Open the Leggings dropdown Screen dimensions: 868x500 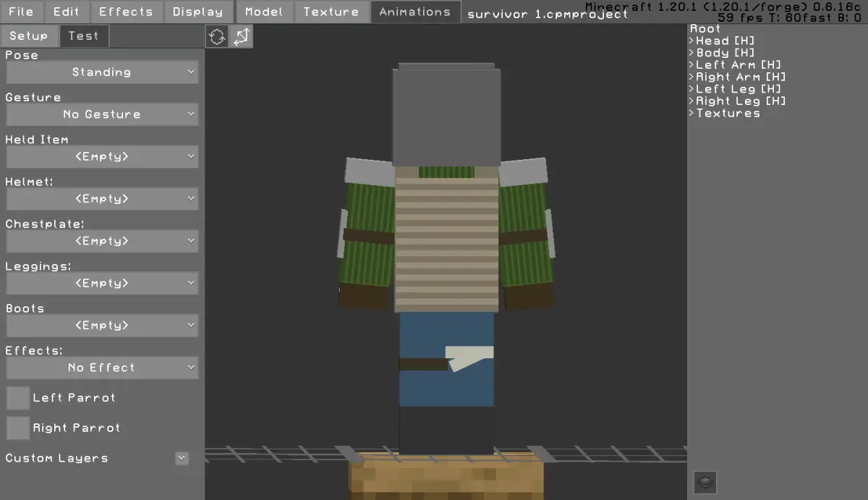click(102, 283)
